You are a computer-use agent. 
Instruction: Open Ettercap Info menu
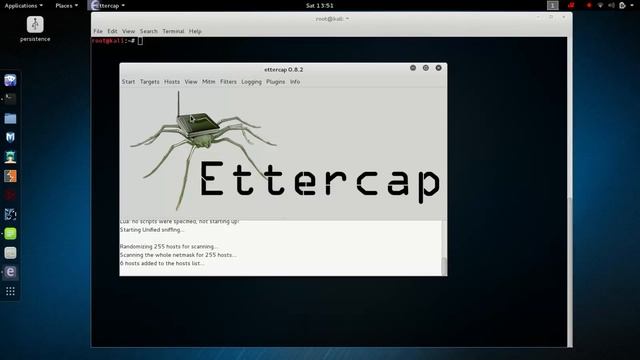[x=295, y=82]
